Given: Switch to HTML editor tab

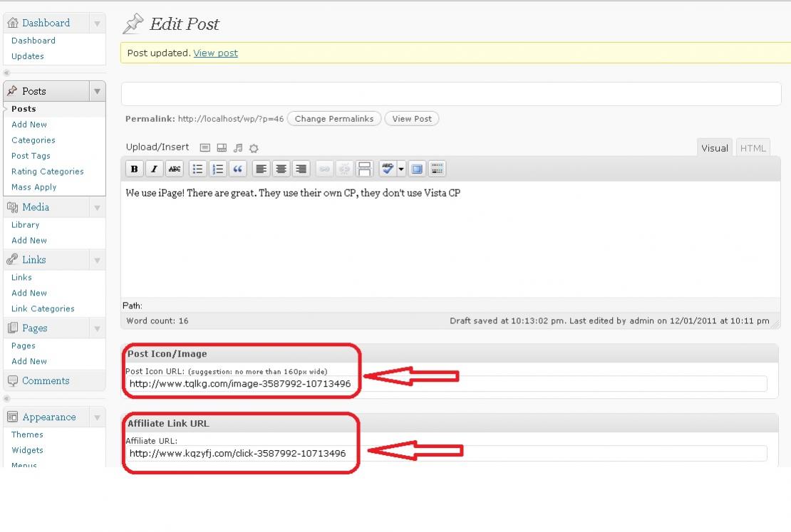Looking at the screenshot, I should [753, 147].
